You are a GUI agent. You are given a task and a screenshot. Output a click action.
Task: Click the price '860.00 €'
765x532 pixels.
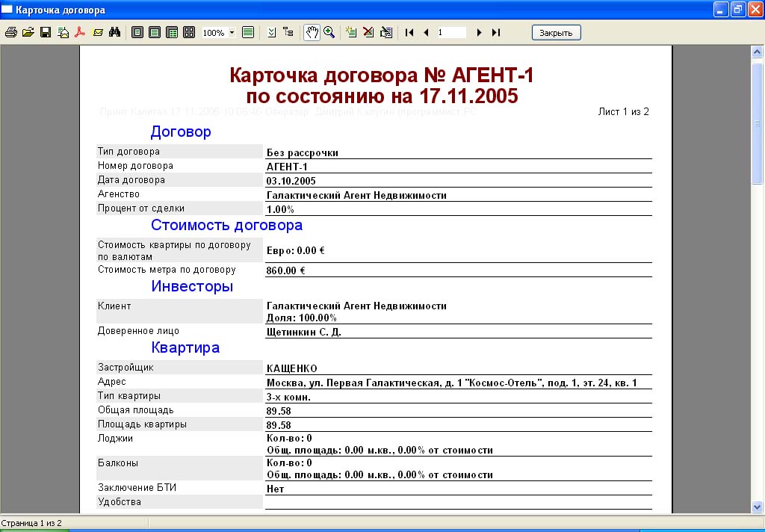click(285, 271)
